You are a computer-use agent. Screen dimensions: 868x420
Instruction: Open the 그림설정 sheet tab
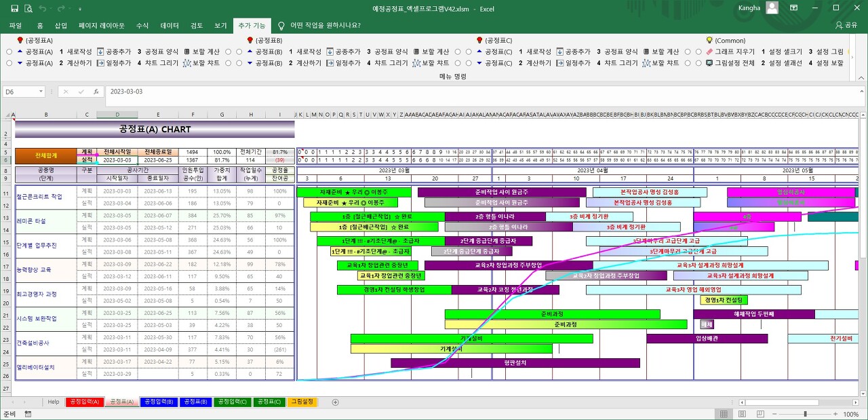coord(302,402)
